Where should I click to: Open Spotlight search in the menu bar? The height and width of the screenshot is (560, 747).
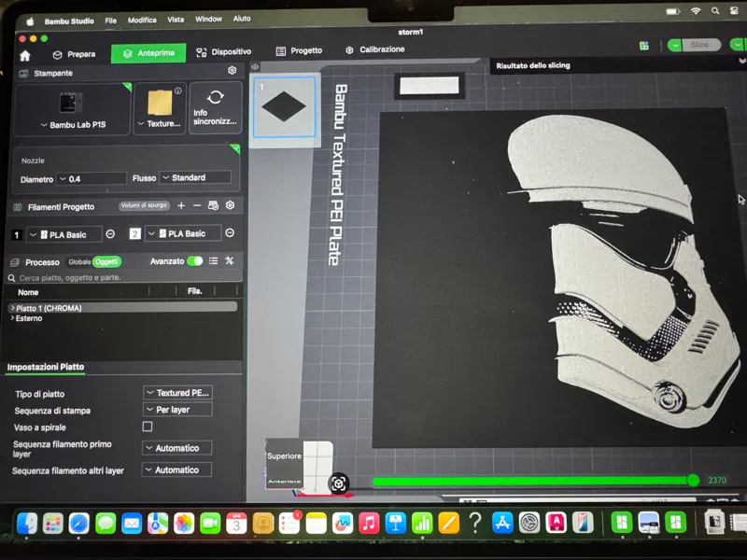(715, 10)
